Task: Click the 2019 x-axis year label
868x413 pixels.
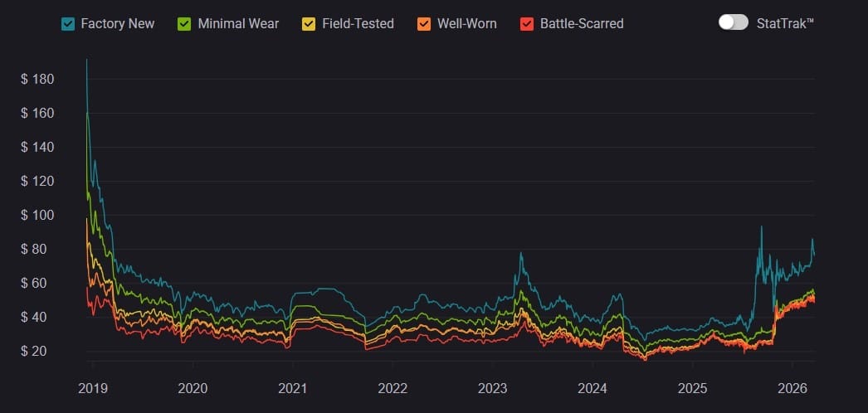Action: [93, 387]
